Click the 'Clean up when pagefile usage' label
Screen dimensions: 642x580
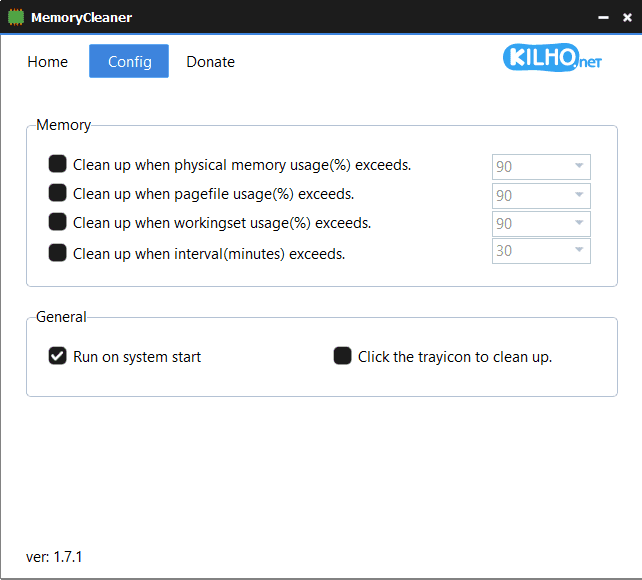click(213, 194)
